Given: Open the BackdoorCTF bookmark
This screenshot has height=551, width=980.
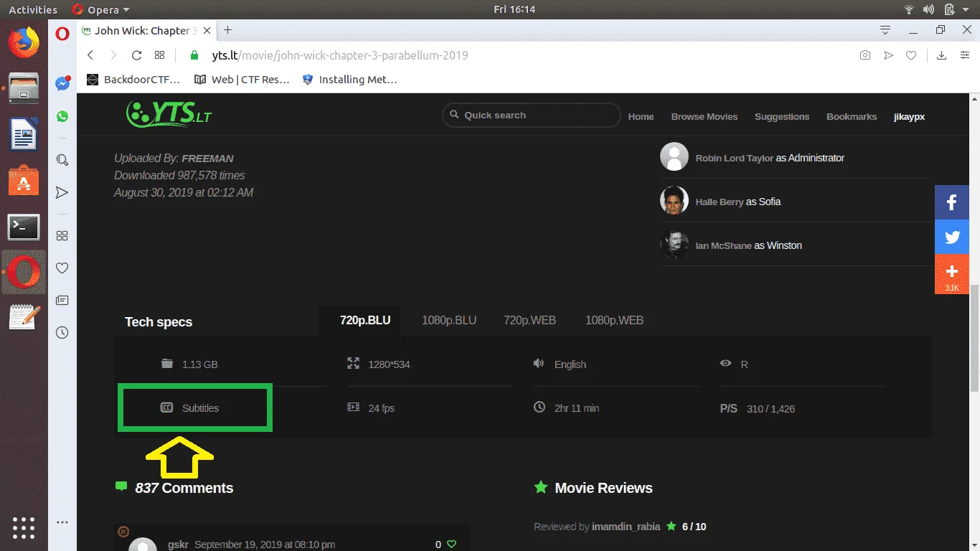Looking at the screenshot, I should (133, 80).
